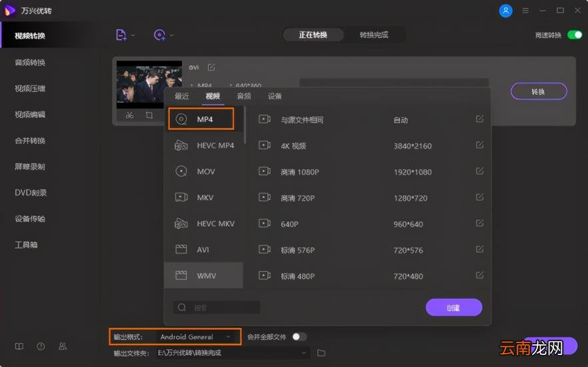Click the purple 创建 button
The height and width of the screenshot is (367, 588).
(x=454, y=308)
